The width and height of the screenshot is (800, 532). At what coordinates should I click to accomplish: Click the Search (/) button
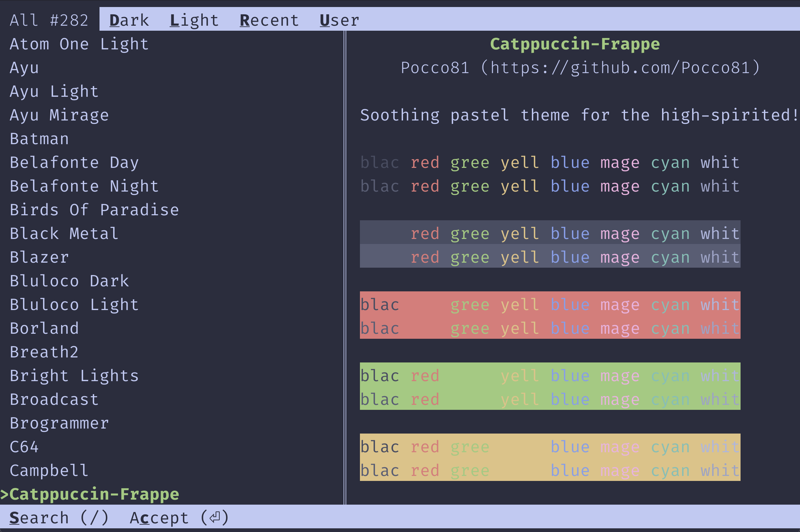coord(59,518)
